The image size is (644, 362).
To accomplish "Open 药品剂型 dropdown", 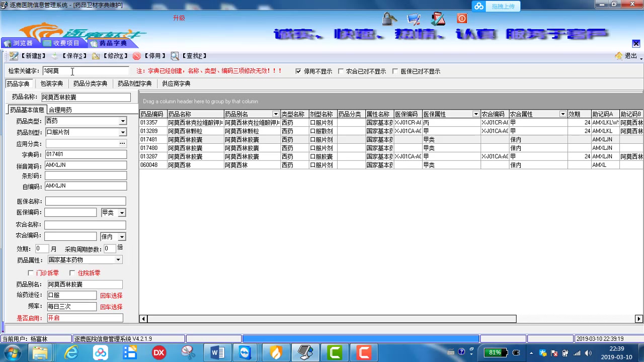I will coord(122,132).
